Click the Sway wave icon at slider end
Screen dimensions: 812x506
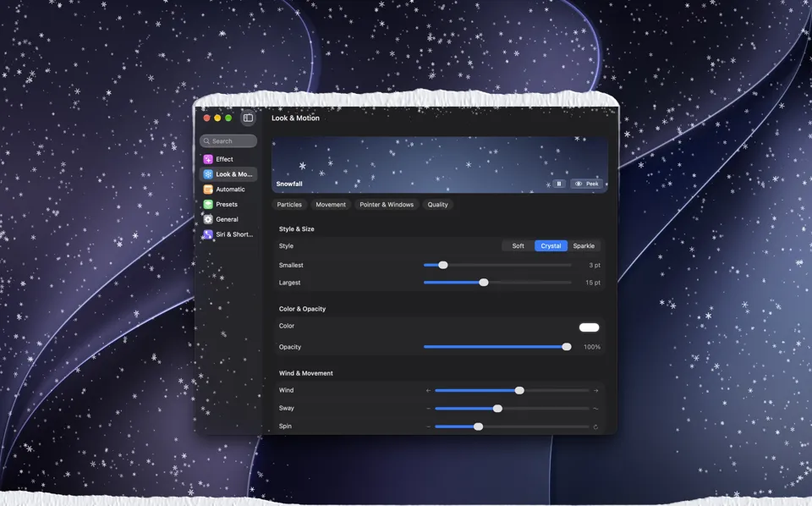[595, 409]
